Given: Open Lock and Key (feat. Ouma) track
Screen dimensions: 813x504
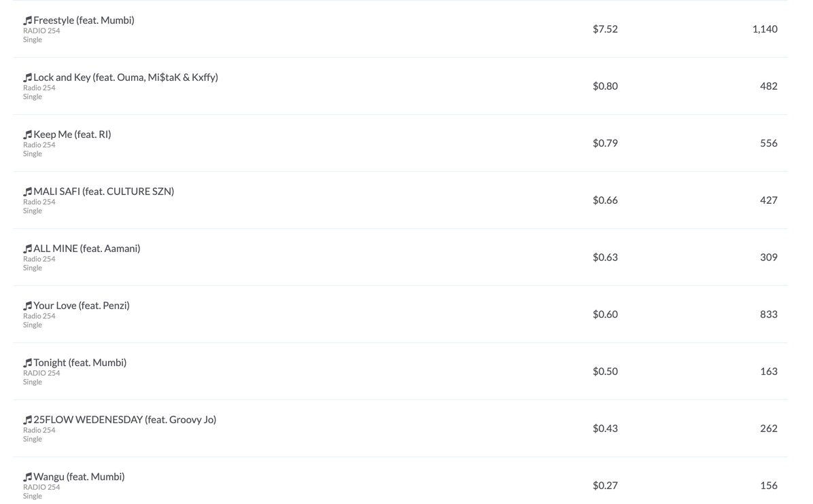Looking at the screenshot, I should coord(126,77).
